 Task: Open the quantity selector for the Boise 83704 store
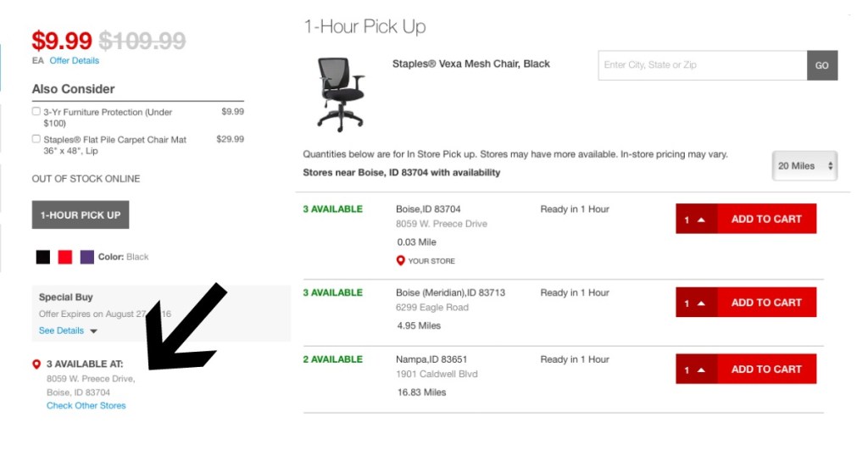[696, 219]
